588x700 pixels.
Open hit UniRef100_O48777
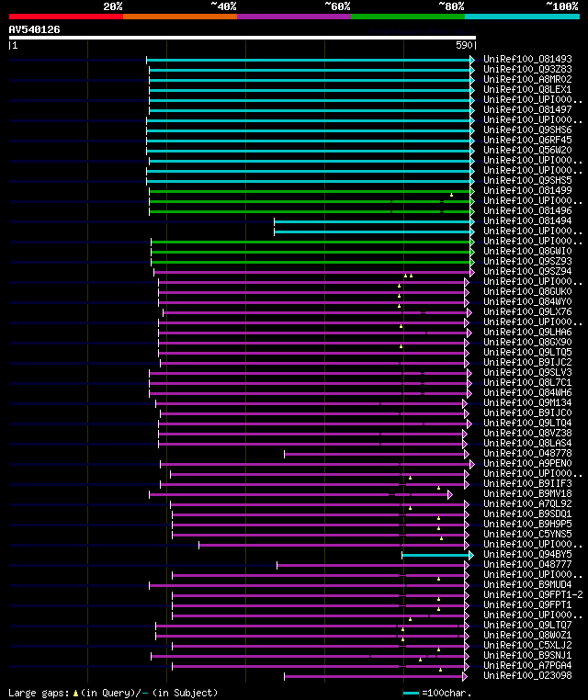point(527,564)
